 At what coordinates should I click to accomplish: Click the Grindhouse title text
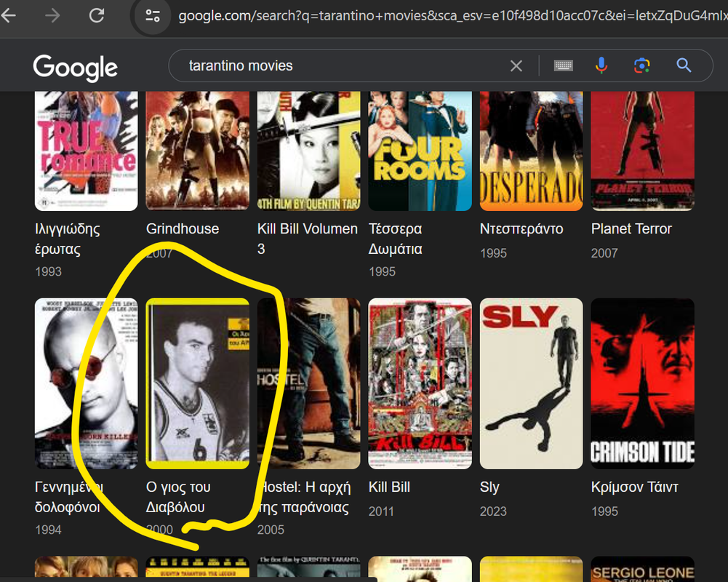point(183,228)
